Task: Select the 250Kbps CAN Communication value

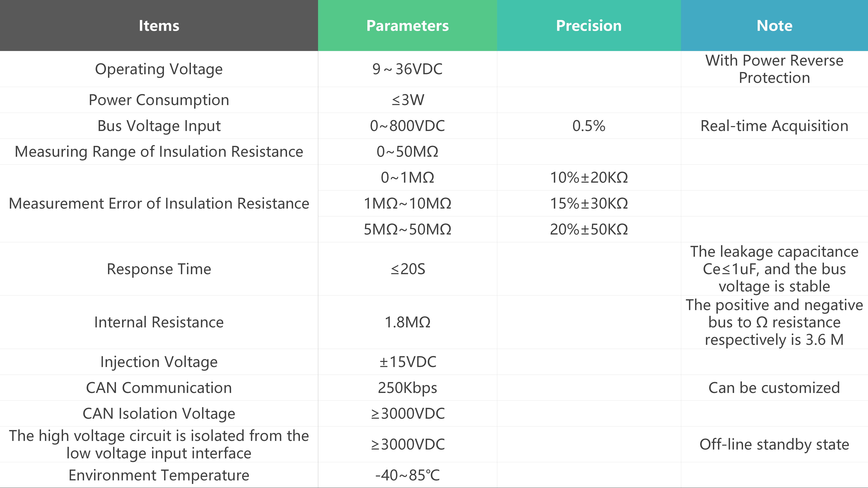Action: 407,388
